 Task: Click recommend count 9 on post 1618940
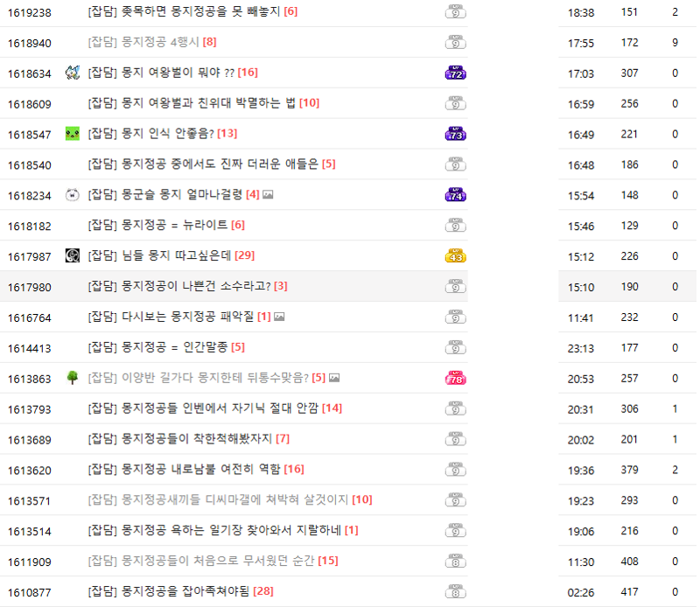pos(675,42)
